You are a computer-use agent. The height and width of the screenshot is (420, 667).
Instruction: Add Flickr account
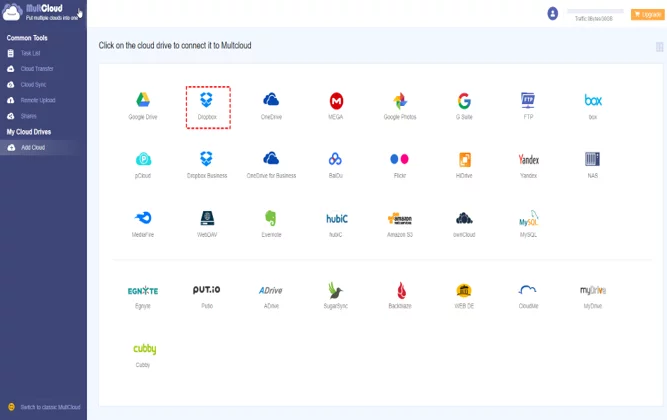point(399,159)
